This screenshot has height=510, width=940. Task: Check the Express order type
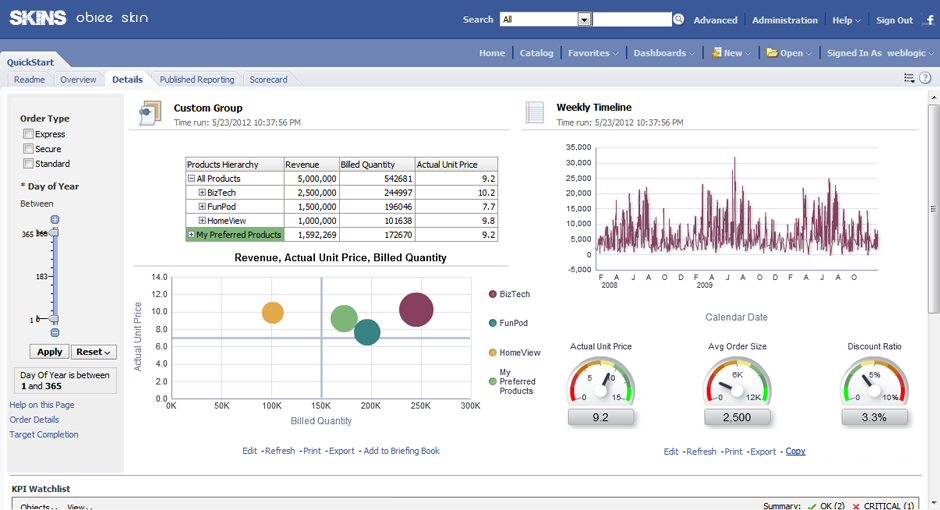pos(28,134)
